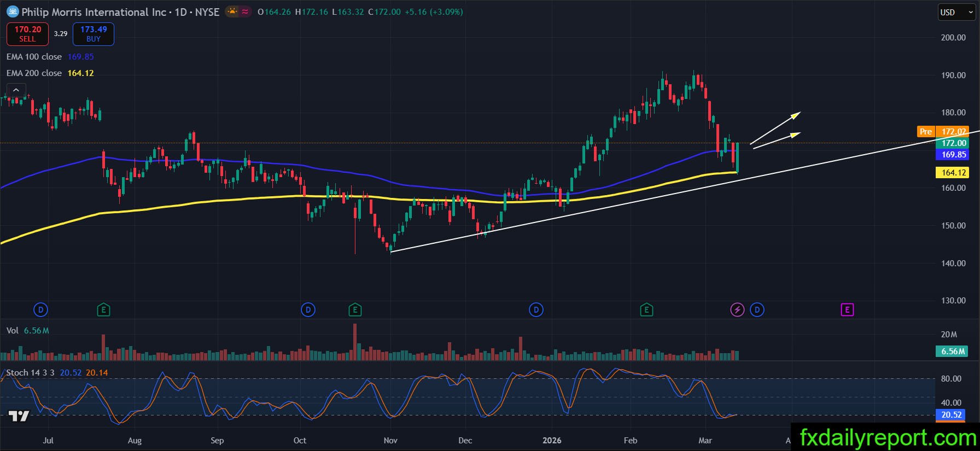Viewport: 980px width, 451px height.
Task: Click the orange pre-market sun status icon
Action: coord(232,11)
